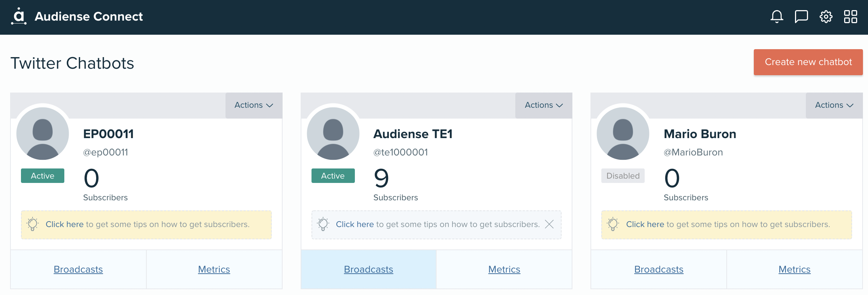Click the 9 subscribers count
This screenshot has width=868, height=295.
pos(381,178)
